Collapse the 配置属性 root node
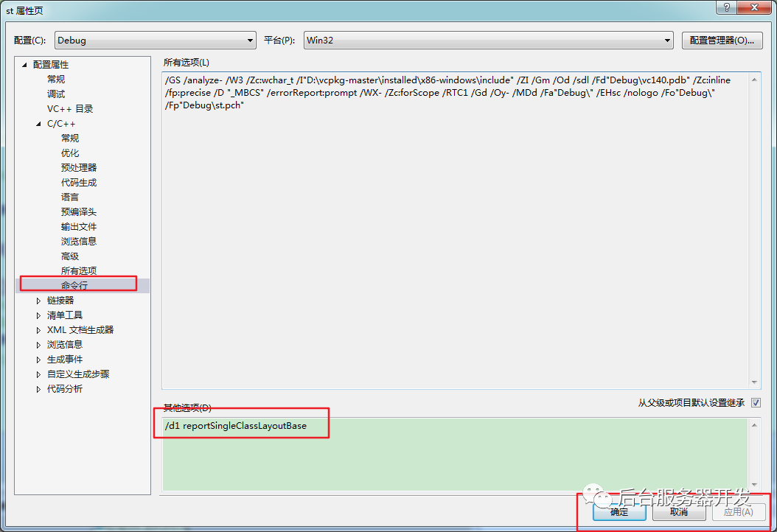Image resolution: width=777 pixels, height=532 pixels. tap(25, 65)
